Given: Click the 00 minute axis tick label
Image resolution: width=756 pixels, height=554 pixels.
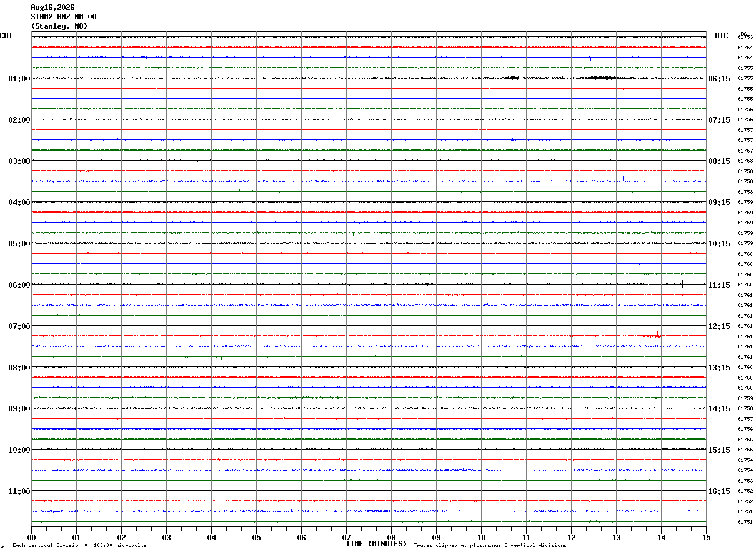Looking at the screenshot, I should pyautogui.click(x=31, y=538).
